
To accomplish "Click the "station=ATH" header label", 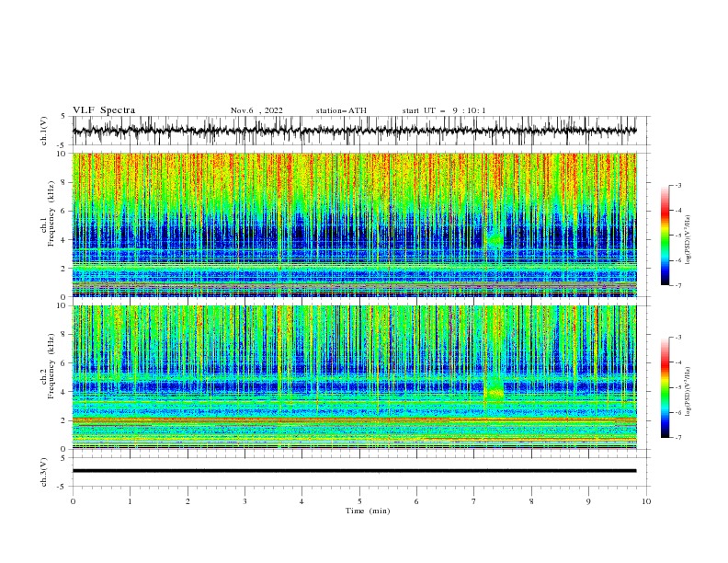I will tap(341, 110).
